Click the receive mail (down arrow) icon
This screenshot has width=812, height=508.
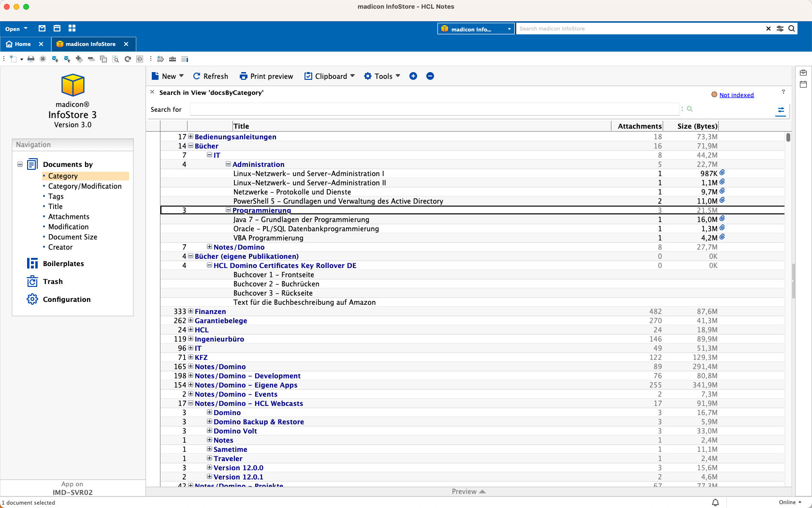point(55,59)
